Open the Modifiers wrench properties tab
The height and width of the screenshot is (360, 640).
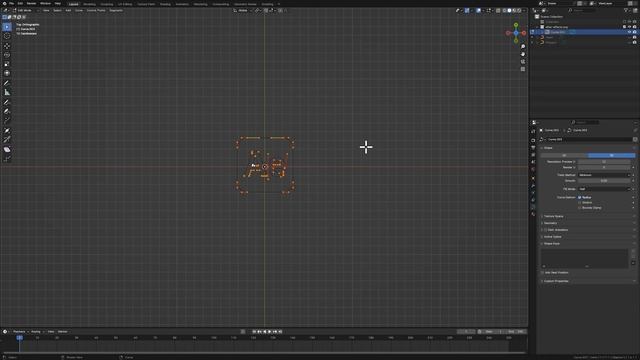(x=533, y=186)
